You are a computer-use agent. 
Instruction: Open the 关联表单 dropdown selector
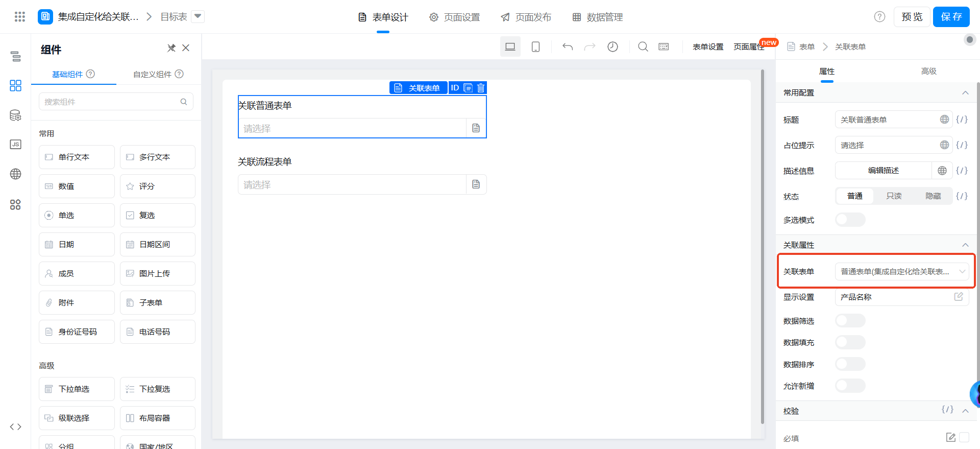point(902,271)
